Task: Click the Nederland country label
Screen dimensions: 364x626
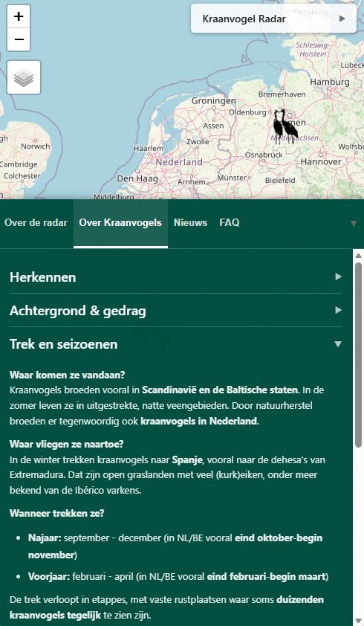Action: coord(179,162)
